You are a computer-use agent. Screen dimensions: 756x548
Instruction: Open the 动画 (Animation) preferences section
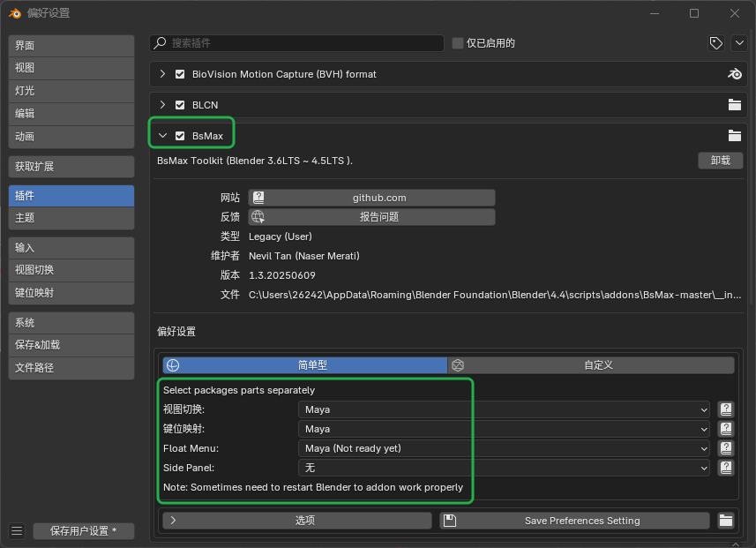(71, 137)
